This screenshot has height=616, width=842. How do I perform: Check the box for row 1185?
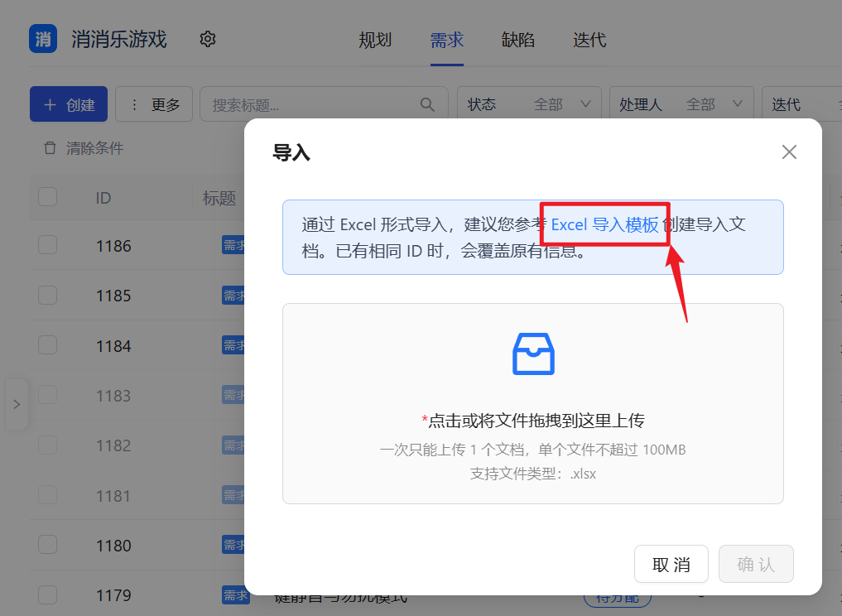click(x=48, y=295)
